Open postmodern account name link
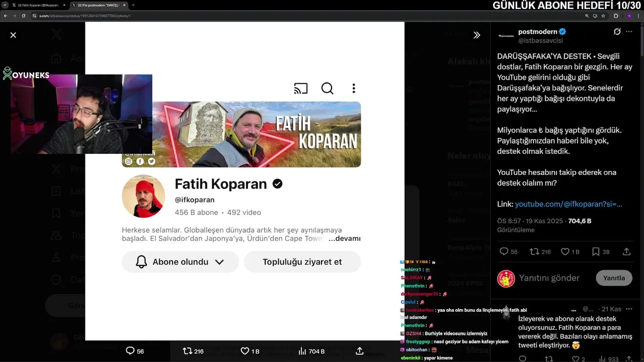The image size is (644, 362). (x=537, y=32)
